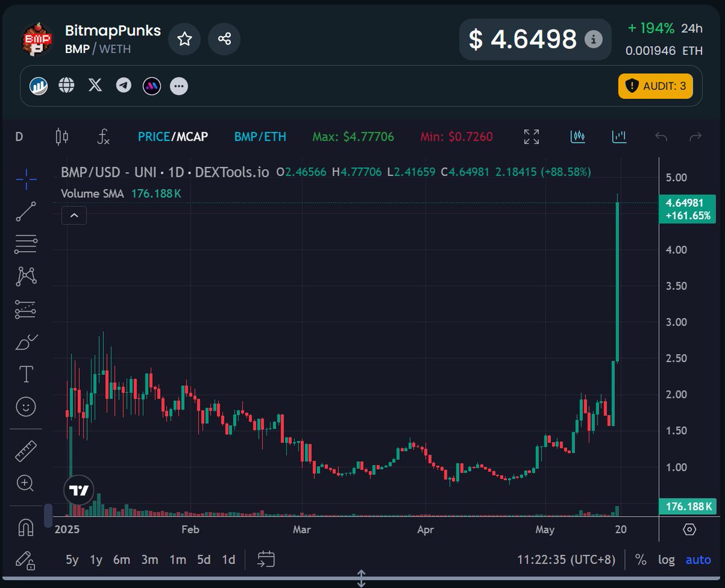
Task: Open the AUDIT: 3 badge
Action: 656,86
